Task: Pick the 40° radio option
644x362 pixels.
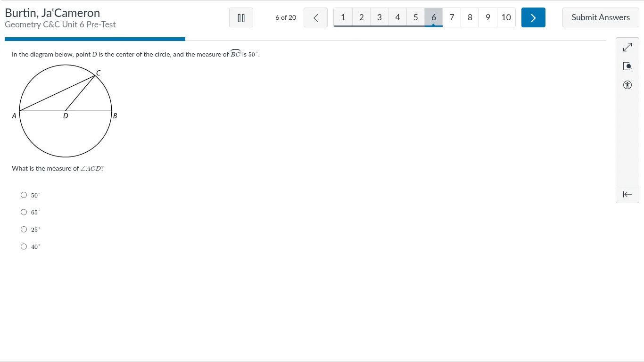Action: [x=24, y=247]
